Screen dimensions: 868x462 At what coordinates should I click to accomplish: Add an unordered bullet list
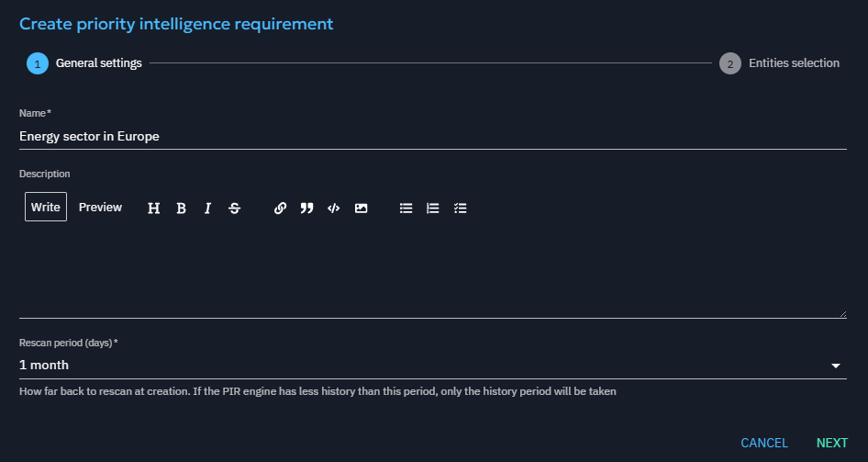point(406,208)
